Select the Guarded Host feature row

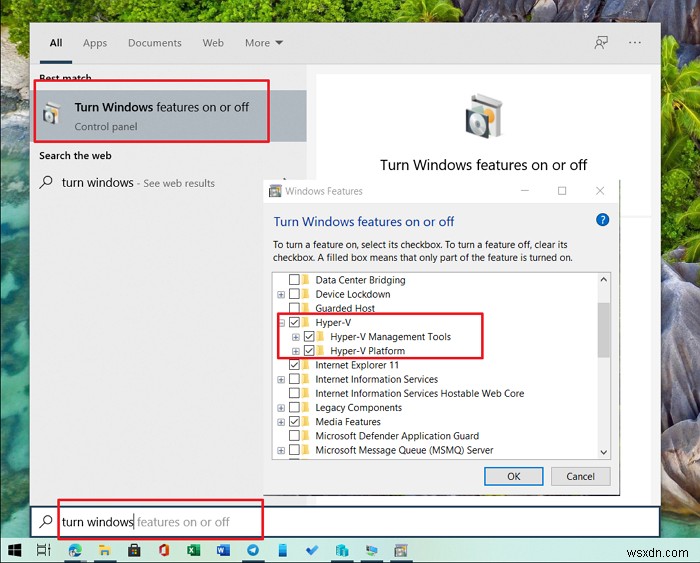pos(345,308)
